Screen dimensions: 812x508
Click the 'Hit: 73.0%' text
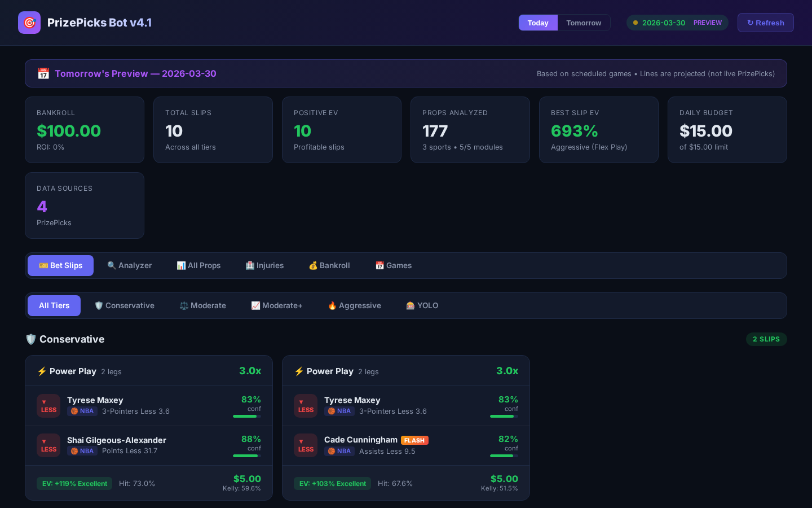click(137, 484)
